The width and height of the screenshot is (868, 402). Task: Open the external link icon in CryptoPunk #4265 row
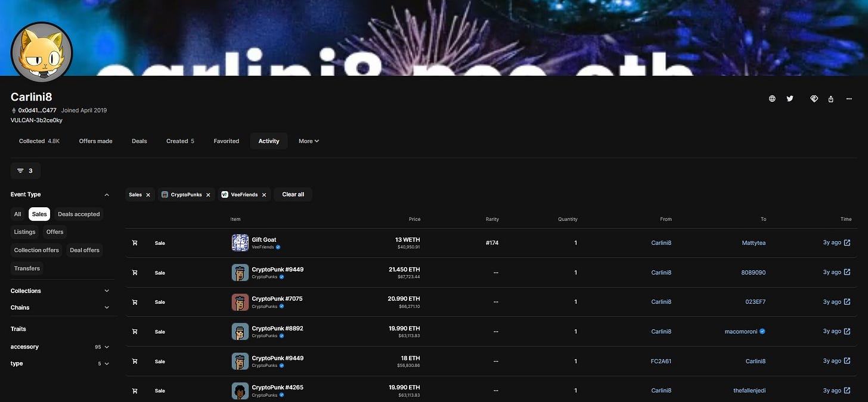coord(847,391)
